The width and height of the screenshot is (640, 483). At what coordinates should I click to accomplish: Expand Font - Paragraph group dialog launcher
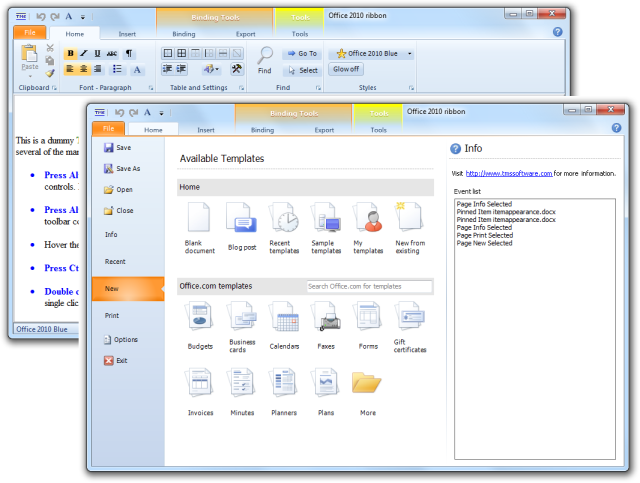pos(151,88)
